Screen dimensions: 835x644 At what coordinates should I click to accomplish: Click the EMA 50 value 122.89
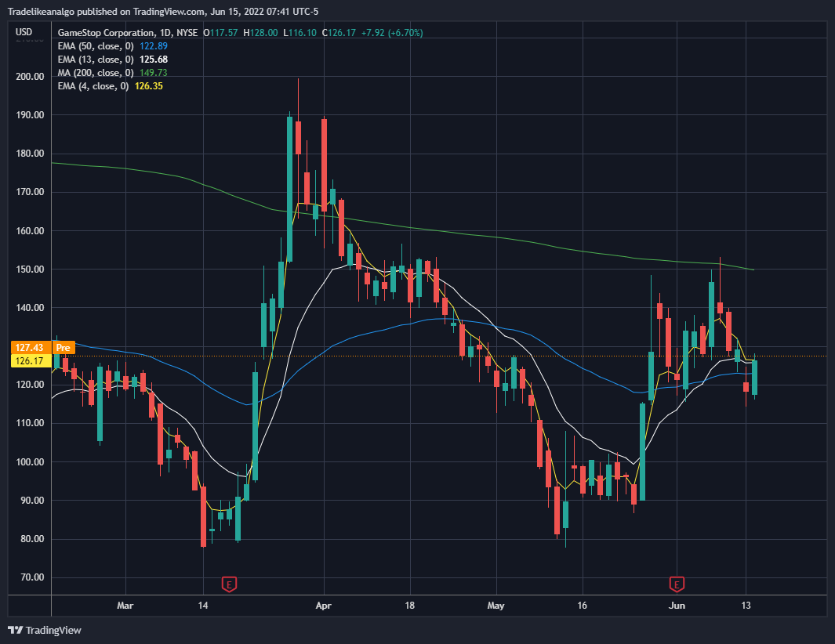(x=154, y=46)
